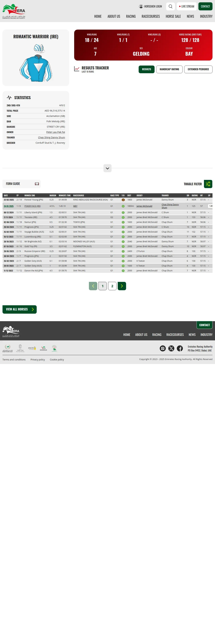Click the results tracker chart icon
The width and height of the screenshot is (215, 644).
(77, 69)
